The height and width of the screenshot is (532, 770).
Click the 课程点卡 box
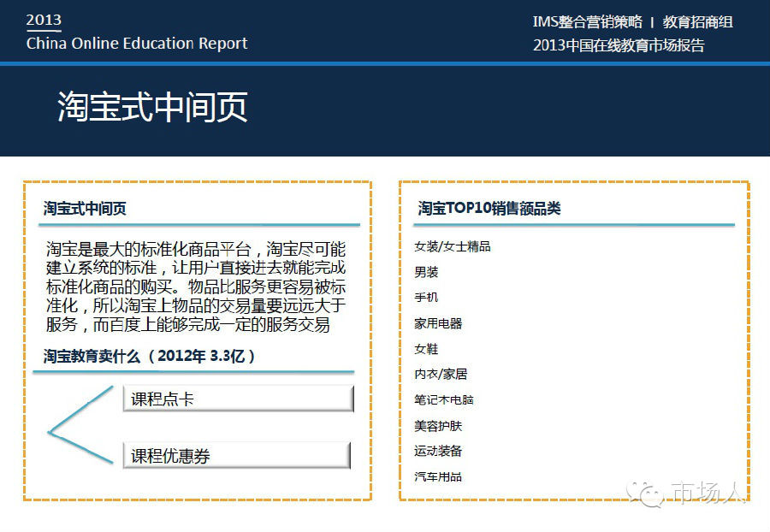pos(238,399)
